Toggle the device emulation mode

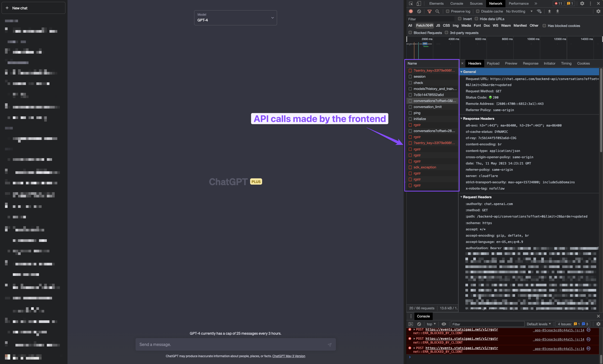coord(419,3)
